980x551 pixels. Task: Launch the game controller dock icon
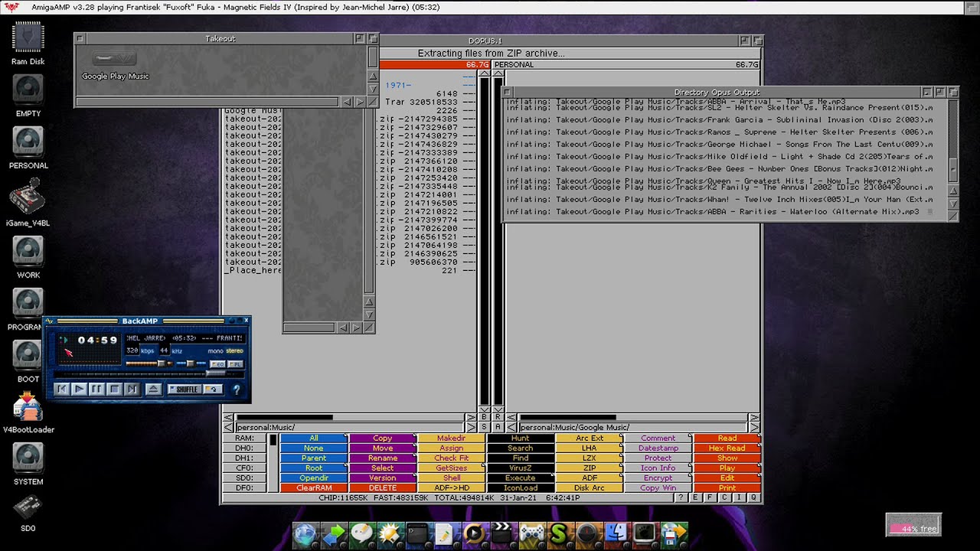(531, 534)
